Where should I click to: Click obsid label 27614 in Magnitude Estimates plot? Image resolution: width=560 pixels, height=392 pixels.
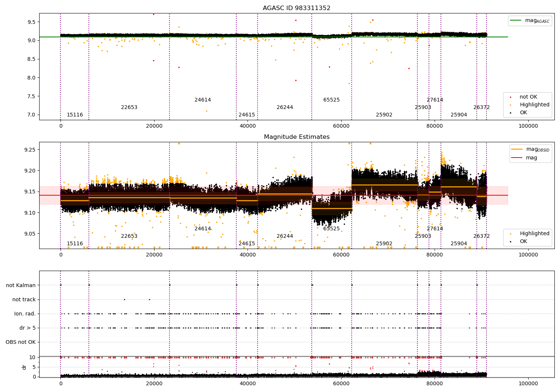click(x=435, y=229)
